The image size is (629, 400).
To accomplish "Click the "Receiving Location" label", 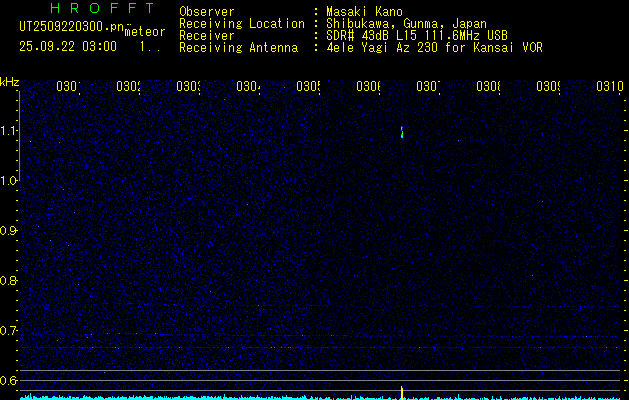I will pyautogui.click(x=242, y=24).
